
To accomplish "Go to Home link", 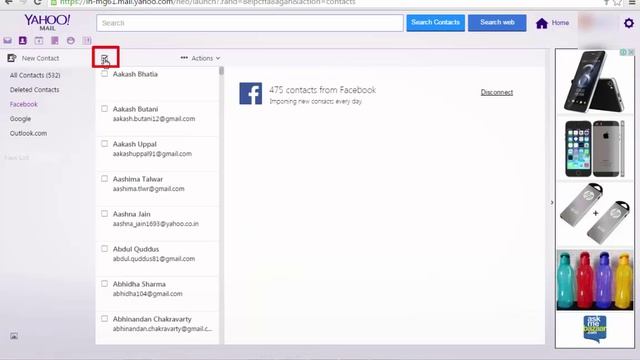I will coord(560,23).
